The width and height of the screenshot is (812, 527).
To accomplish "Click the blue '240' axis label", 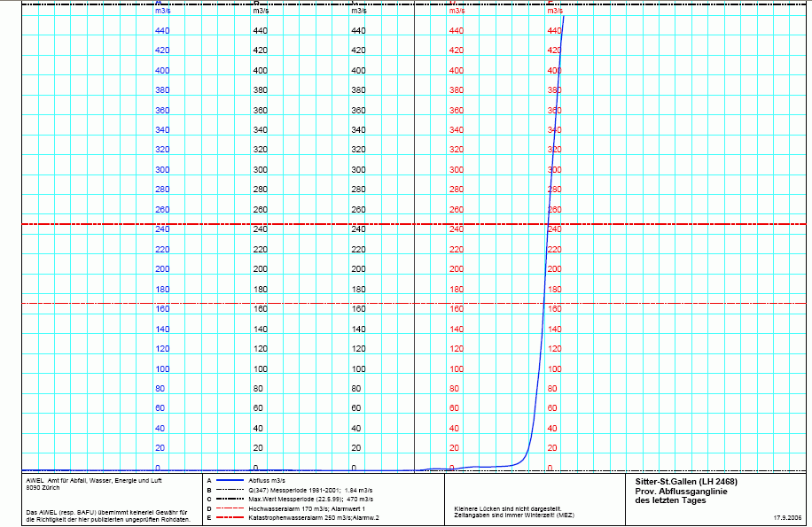I will click(162, 229).
